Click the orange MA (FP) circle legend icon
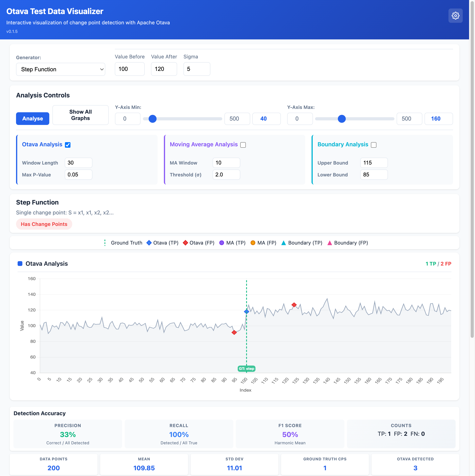The image size is (475, 476). tap(253, 243)
